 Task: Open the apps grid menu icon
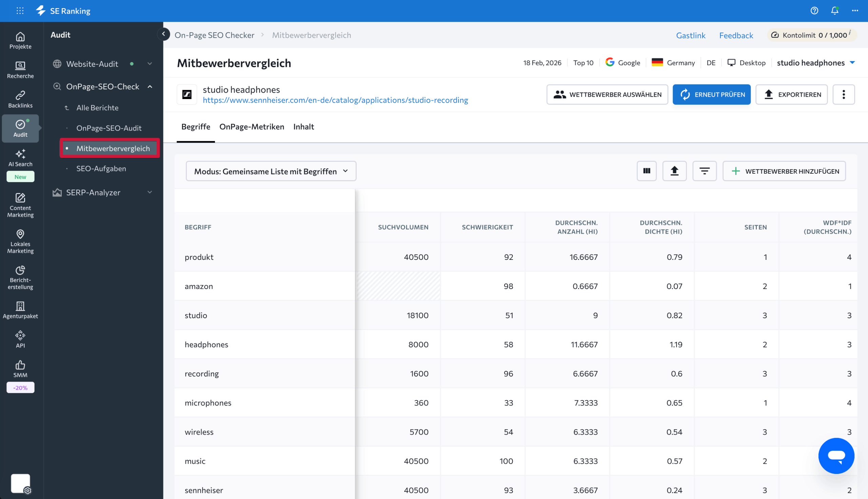pyautogui.click(x=20, y=11)
